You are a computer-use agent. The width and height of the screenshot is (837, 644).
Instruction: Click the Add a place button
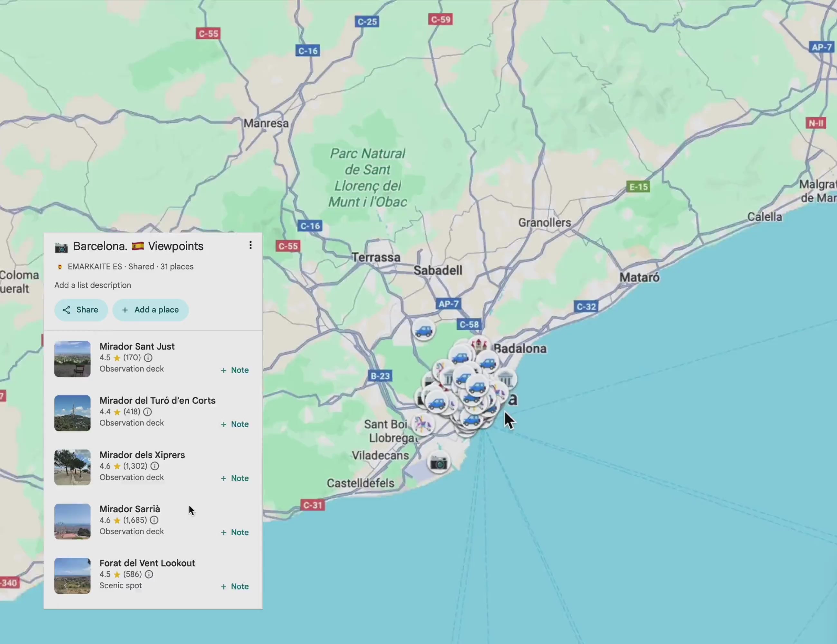tap(151, 310)
